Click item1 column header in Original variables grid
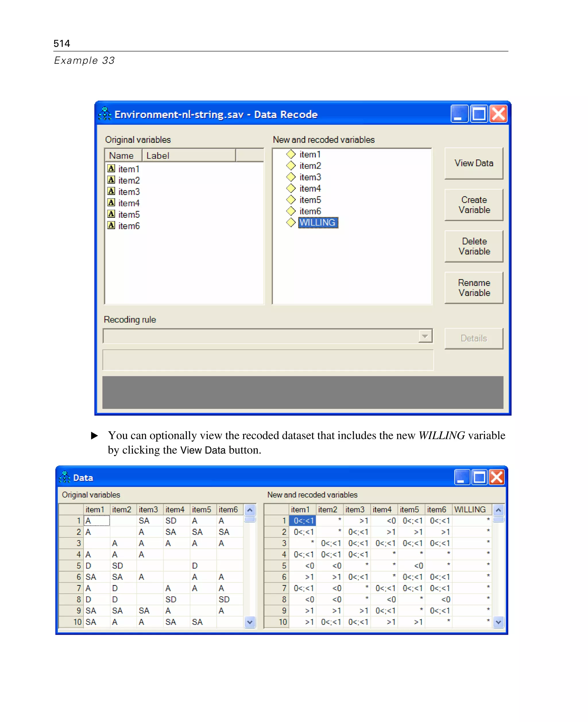 (x=96, y=509)
